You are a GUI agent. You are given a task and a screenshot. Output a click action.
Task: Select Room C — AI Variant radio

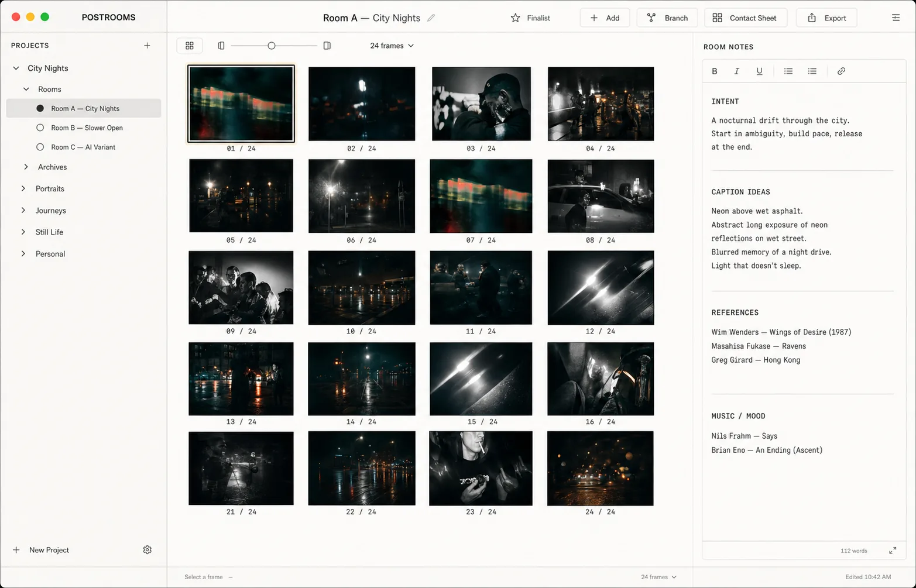pos(40,147)
